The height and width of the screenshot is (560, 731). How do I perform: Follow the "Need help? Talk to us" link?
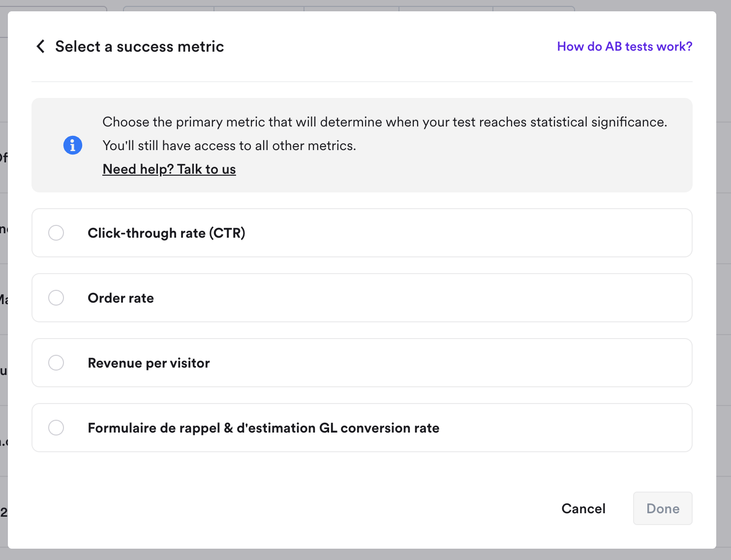coord(169,169)
